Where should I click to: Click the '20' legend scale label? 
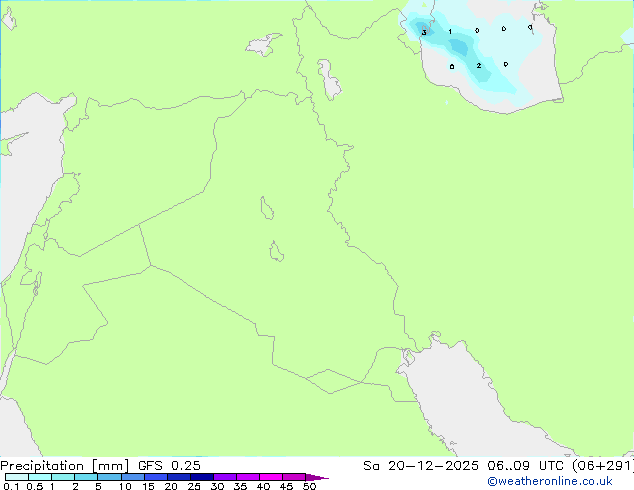click(171, 486)
